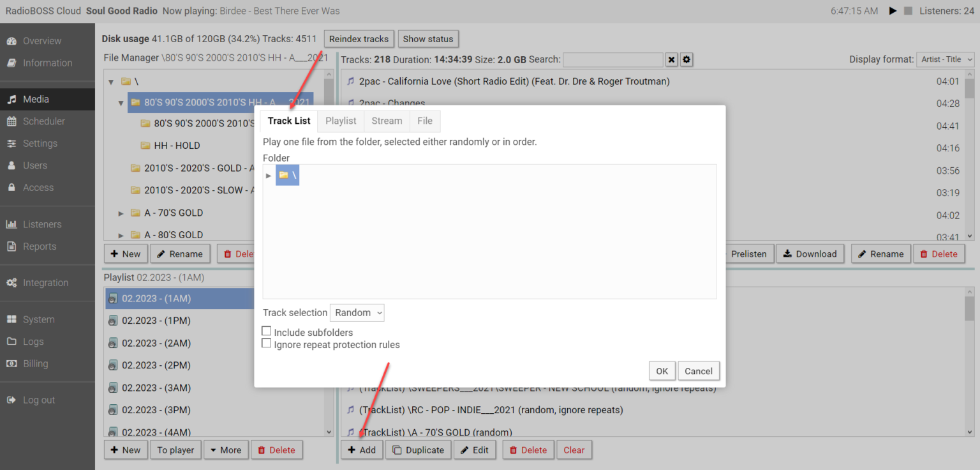Clear the search using the X icon

671,59
